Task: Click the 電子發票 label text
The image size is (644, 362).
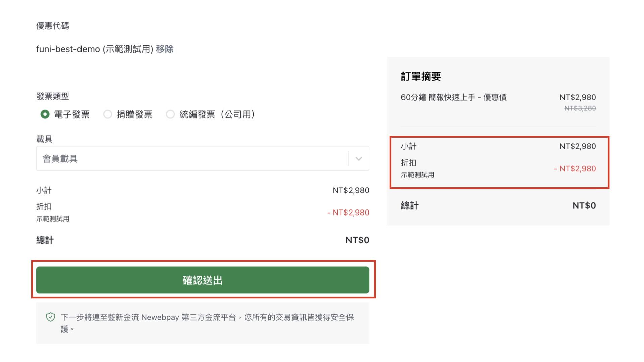Action: 72,114
